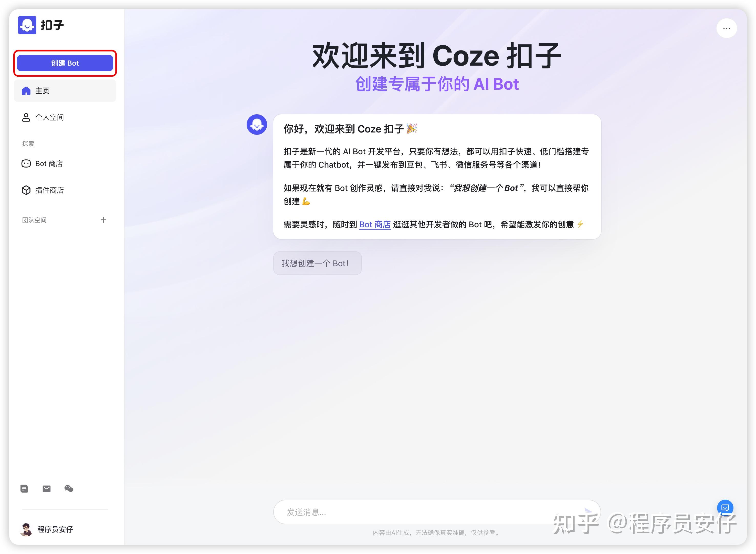Viewport: 756px width, 554px height.
Task: Click the send message arrow icon
Action: pos(588,511)
